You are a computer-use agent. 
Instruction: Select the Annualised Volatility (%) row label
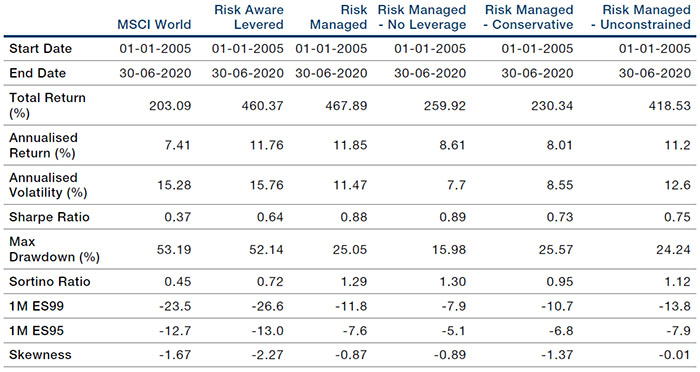point(48,185)
